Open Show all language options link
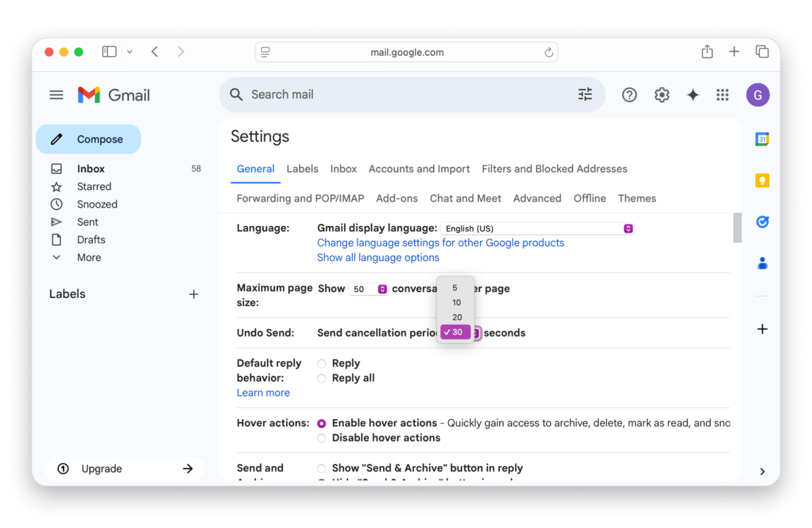The height and width of the screenshot is (528, 812). pyautogui.click(x=378, y=258)
